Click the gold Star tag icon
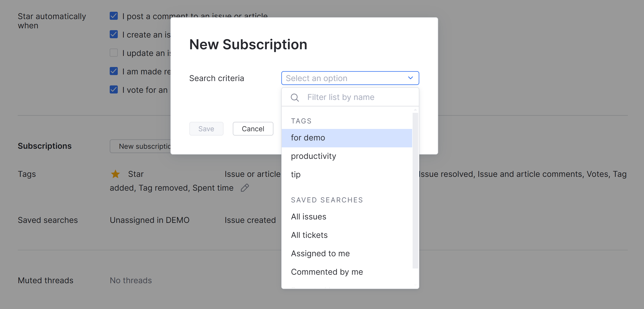This screenshot has height=309, width=644. (115, 174)
